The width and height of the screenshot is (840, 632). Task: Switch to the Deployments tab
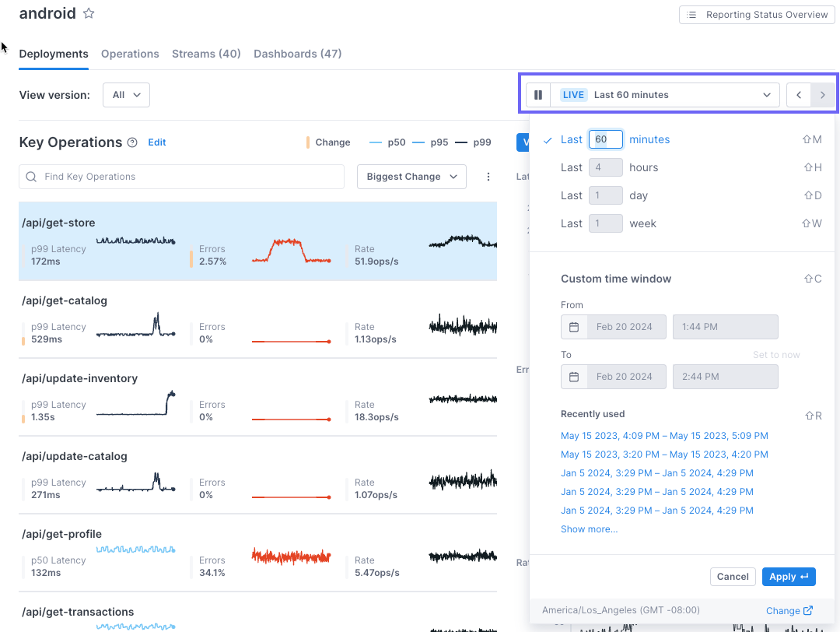click(54, 54)
